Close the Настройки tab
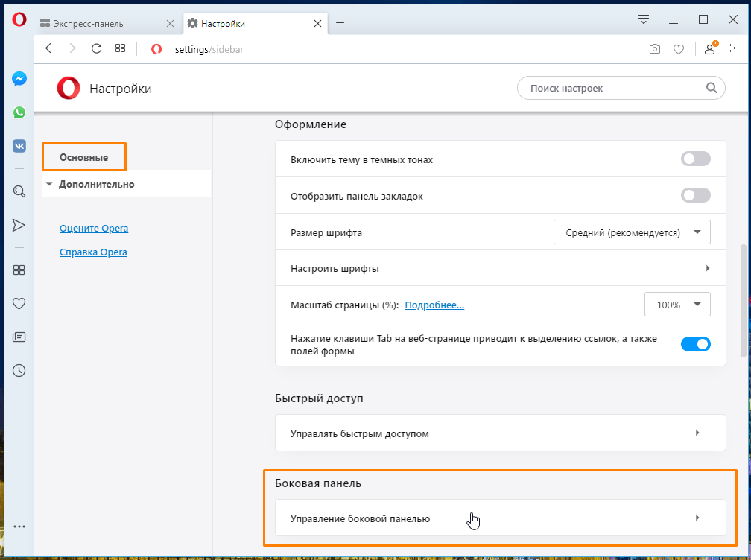This screenshot has width=751, height=560. point(317,23)
